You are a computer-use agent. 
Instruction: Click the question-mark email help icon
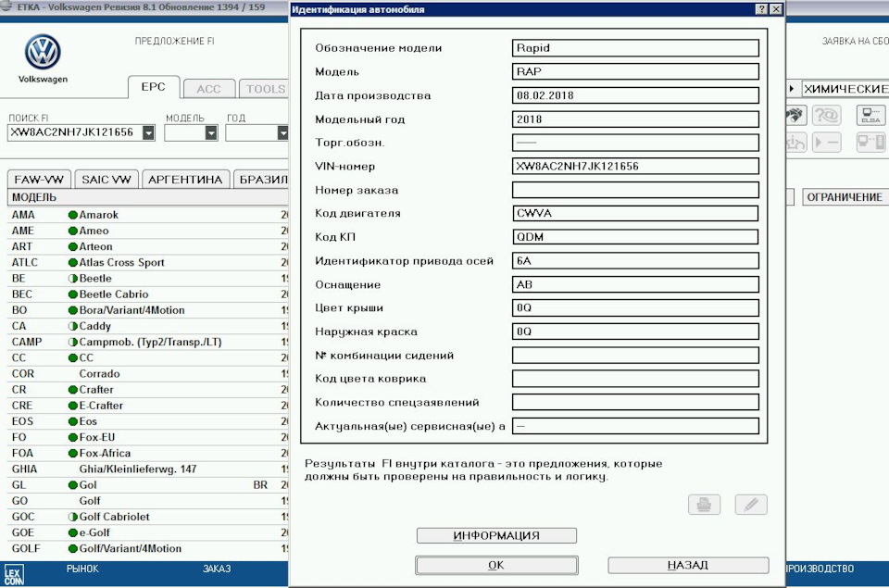click(826, 115)
